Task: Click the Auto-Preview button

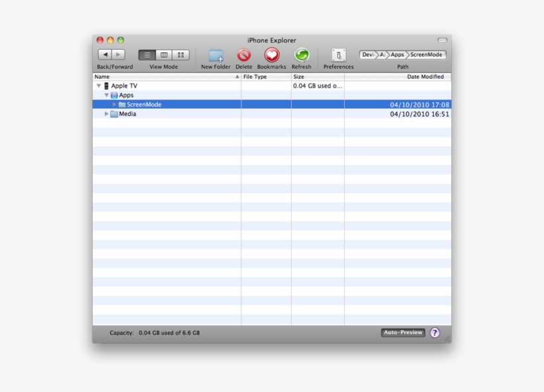Action: pyautogui.click(x=403, y=333)
